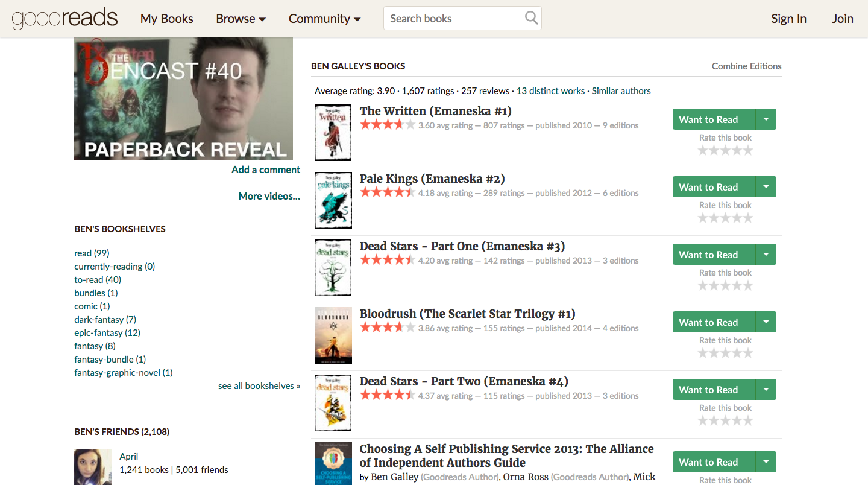Screen dimensions: 868x485
Task: Open Bloodrush (The Scarlet Star Trilogy #1) title
Action: (x=468, y=314)
